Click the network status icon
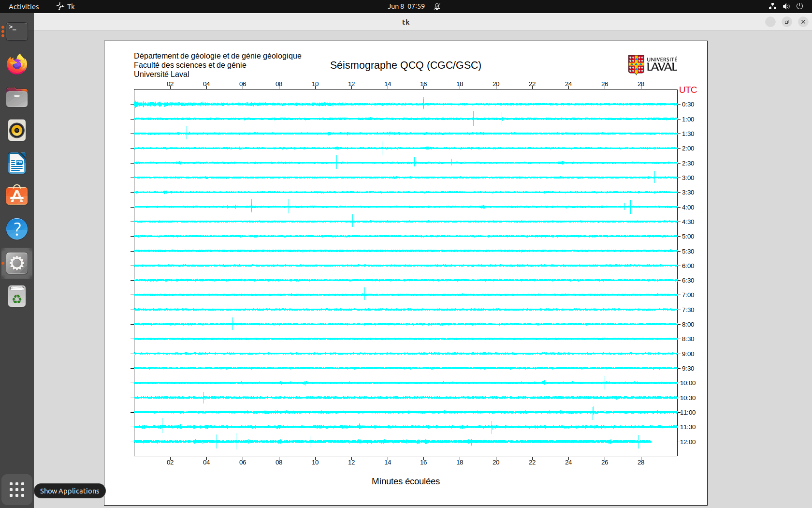 coord(772,6)
